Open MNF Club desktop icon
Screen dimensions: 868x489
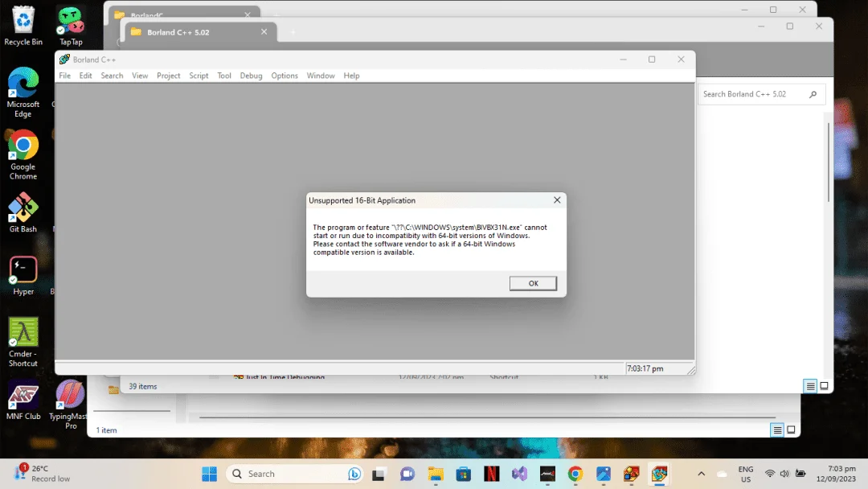23,401
